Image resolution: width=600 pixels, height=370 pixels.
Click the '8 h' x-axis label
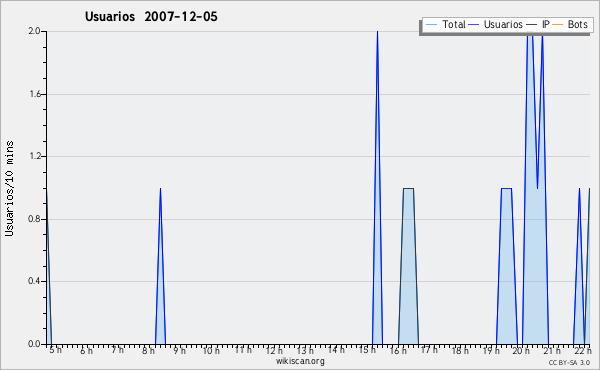148,350
